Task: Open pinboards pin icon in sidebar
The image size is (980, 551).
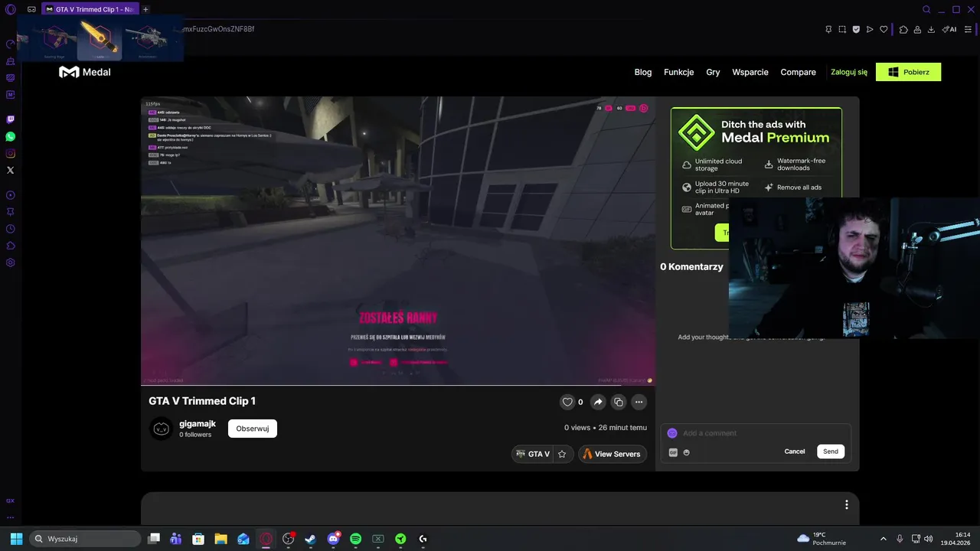Action: point(11,212)
